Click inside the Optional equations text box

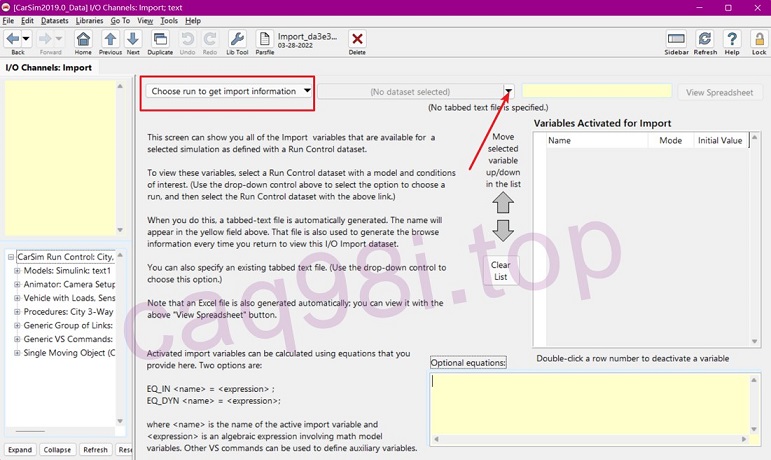click(x=590, y=404)
